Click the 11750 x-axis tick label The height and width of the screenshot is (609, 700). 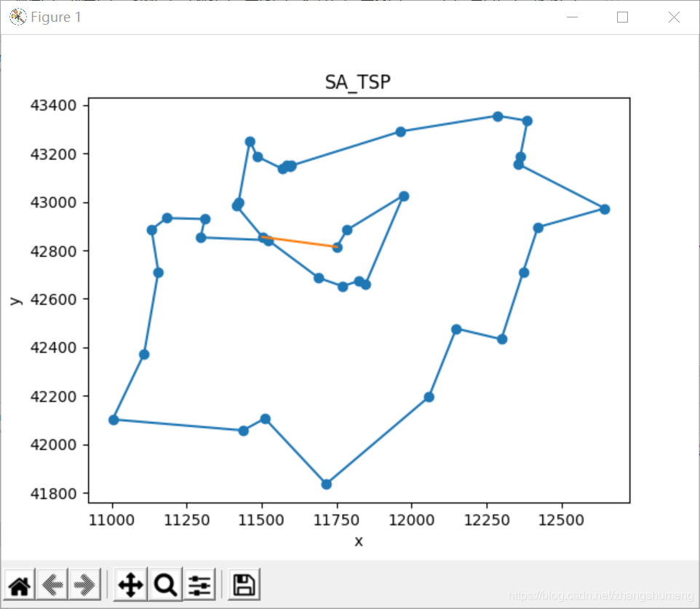point(336,520)
